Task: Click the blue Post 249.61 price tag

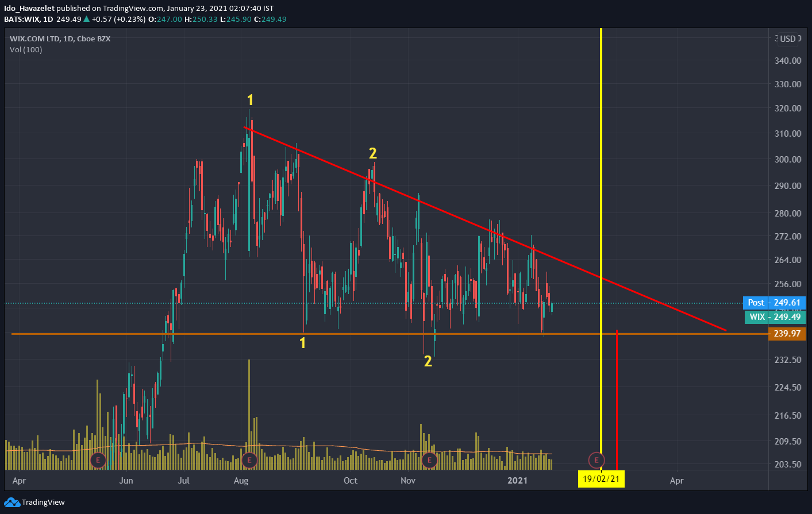Action: tap(774, 303)
